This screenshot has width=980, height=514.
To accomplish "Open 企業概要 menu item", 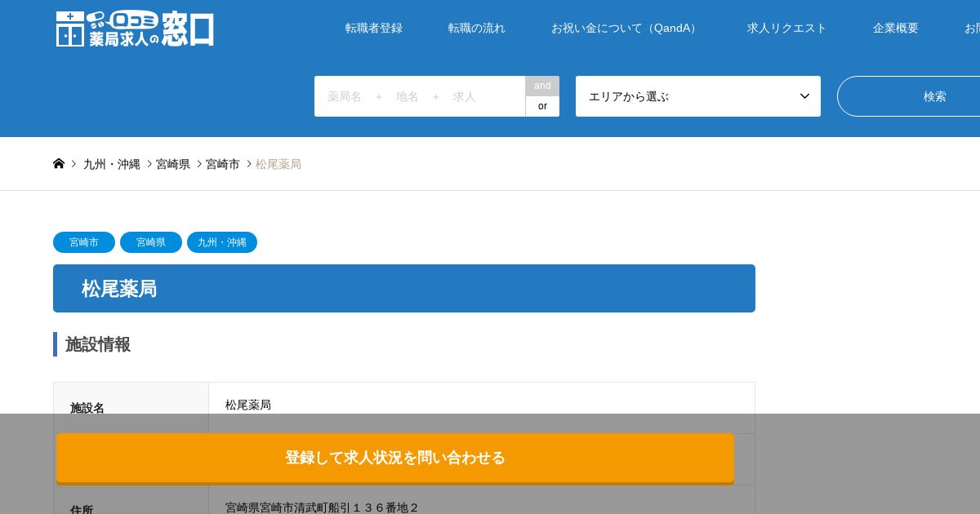I will point(896,28).
